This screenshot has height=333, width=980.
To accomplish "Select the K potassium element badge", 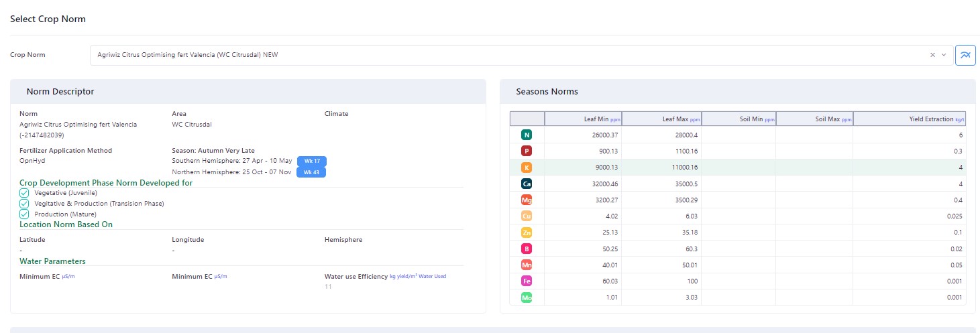I will 527,167.
